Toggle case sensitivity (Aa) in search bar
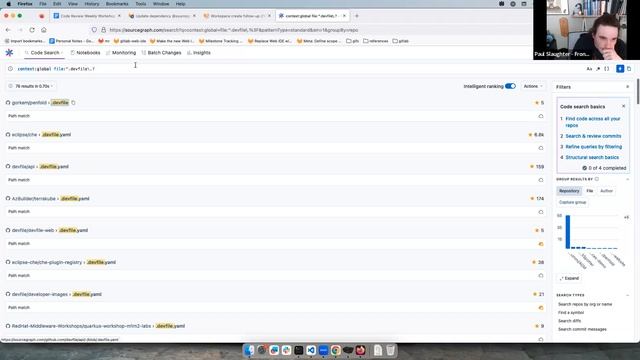The image size is (640, 360). pos(589,69)
